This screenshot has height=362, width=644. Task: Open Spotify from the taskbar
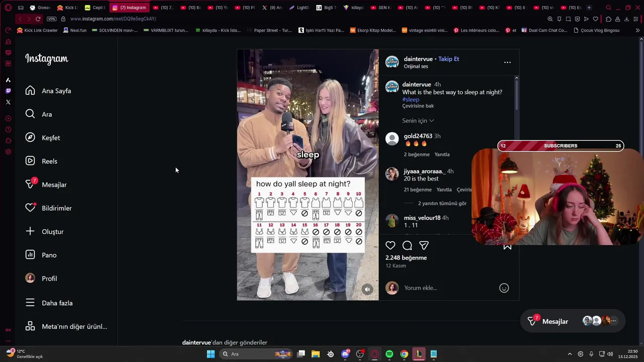[389, 354]
